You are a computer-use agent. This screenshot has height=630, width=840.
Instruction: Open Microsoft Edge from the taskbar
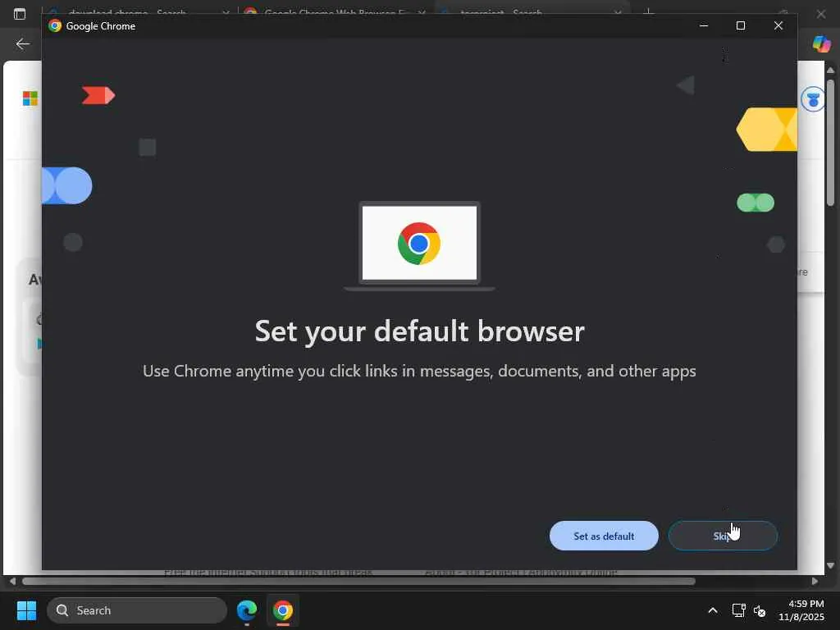247,610
